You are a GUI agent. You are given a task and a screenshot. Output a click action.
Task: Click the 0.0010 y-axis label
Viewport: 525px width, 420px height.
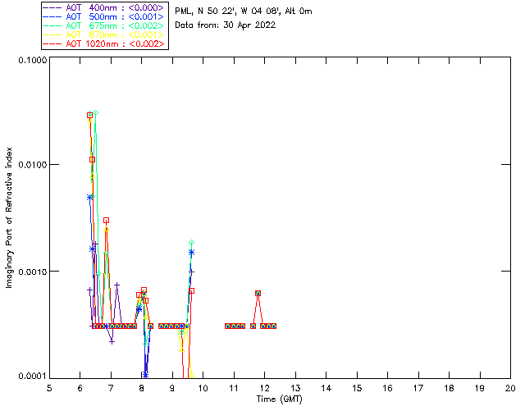click(33, 272)
